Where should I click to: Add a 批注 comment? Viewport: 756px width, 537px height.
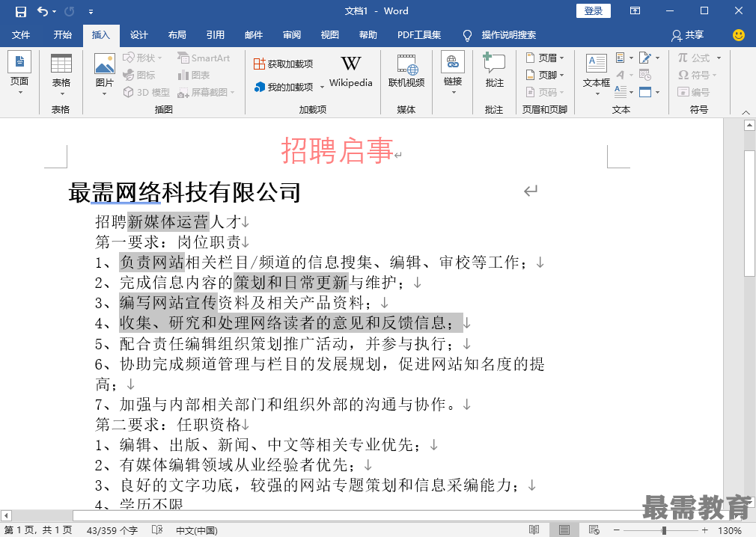point(494,70)
